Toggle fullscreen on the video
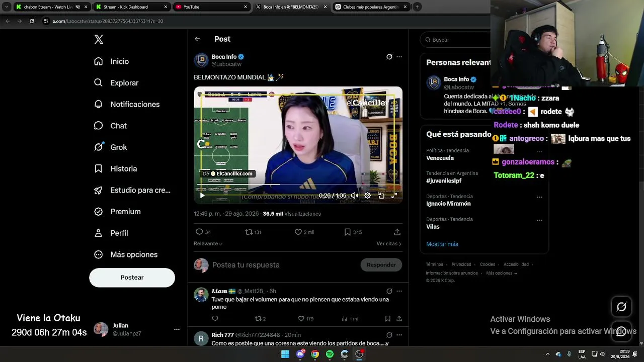Viewport: 644px width, 362px height. (x=394, y=196)
